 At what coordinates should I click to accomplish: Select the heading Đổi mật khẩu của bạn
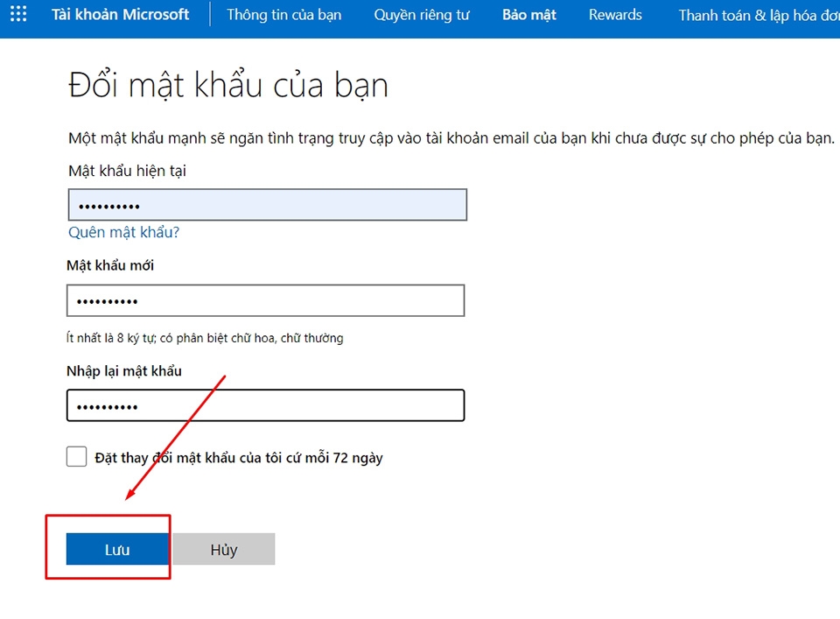pyautogui.click(x=228, y=85)
